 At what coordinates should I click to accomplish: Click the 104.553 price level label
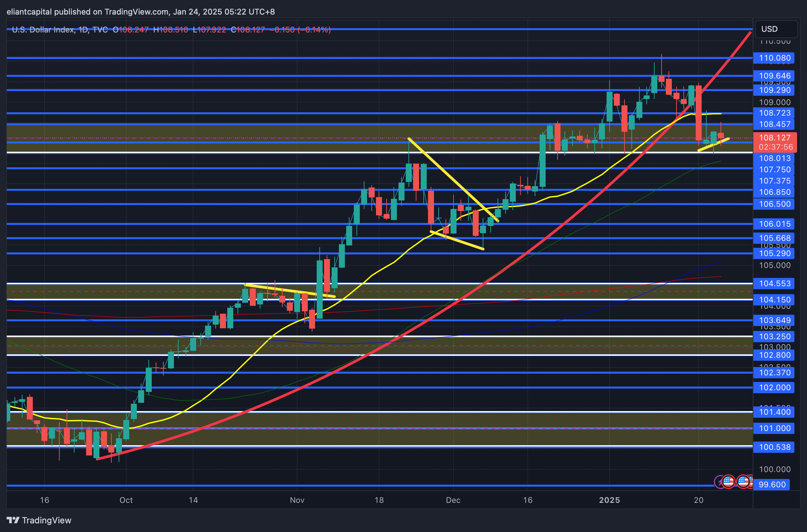775,283
